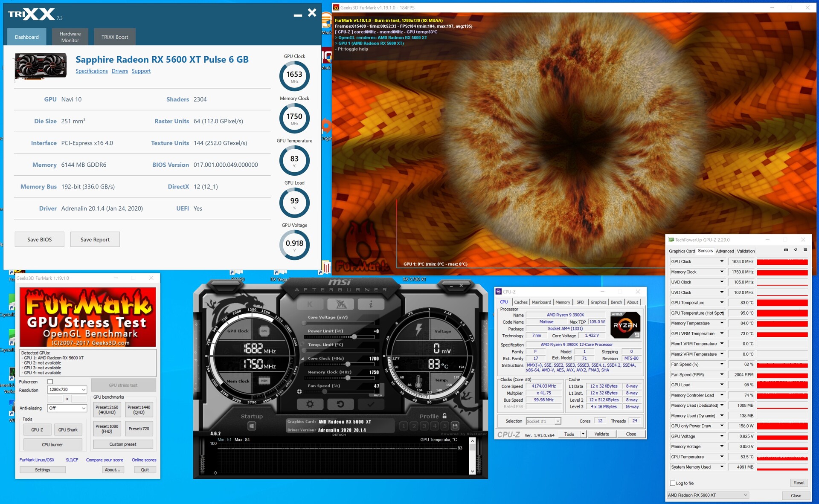This screenshot has width=819, height=504.
Task: Open CPU-Z Socket #1 selection dropdown
Action: click(543, 421)
